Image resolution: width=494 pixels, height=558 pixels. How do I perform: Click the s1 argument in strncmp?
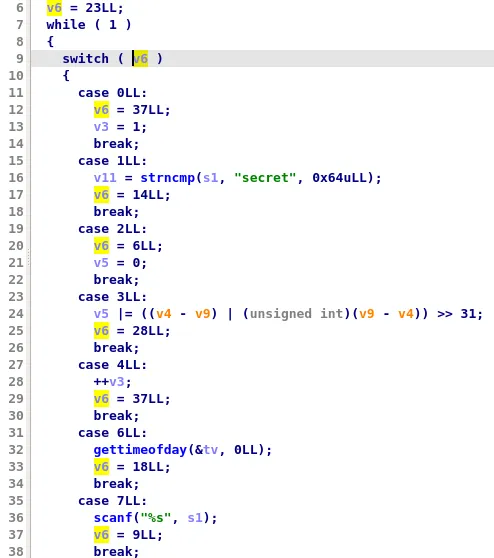(x=210, y=178)
